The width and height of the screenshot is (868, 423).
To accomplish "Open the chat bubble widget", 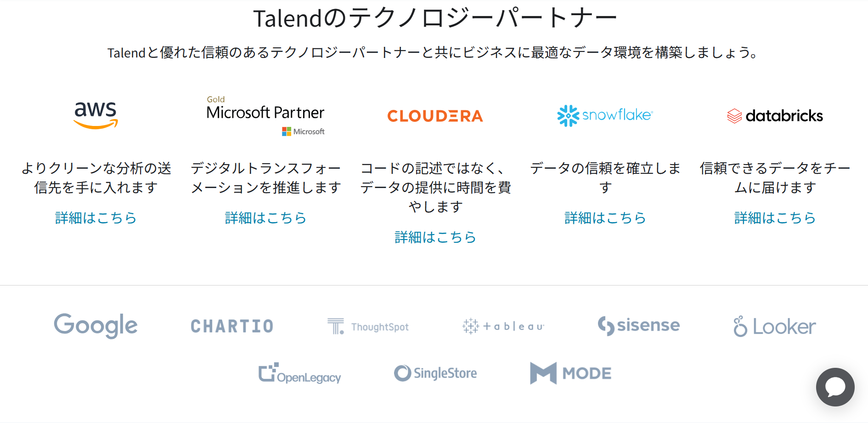I will [835, 387].
